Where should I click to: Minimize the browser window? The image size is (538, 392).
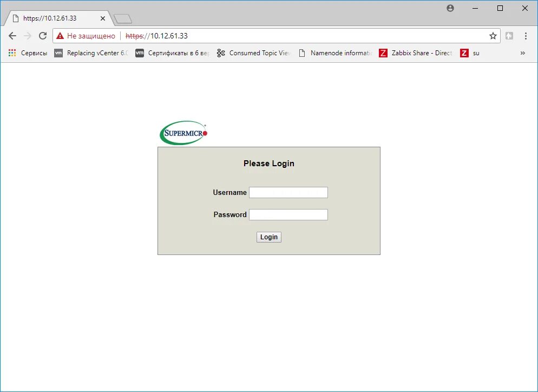click(x=475, y=8)
